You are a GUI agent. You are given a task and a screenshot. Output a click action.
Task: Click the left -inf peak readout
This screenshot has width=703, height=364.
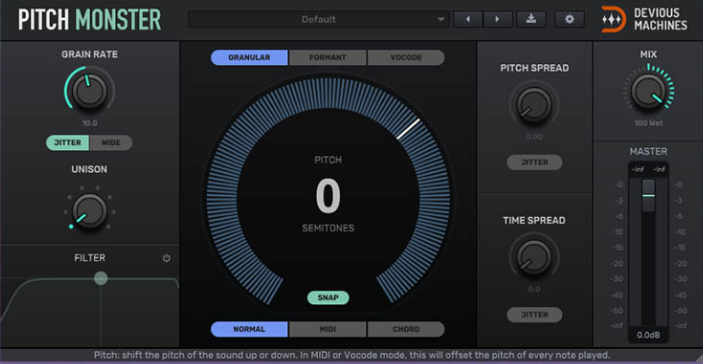pyautogui.click(x=638, y=169)
